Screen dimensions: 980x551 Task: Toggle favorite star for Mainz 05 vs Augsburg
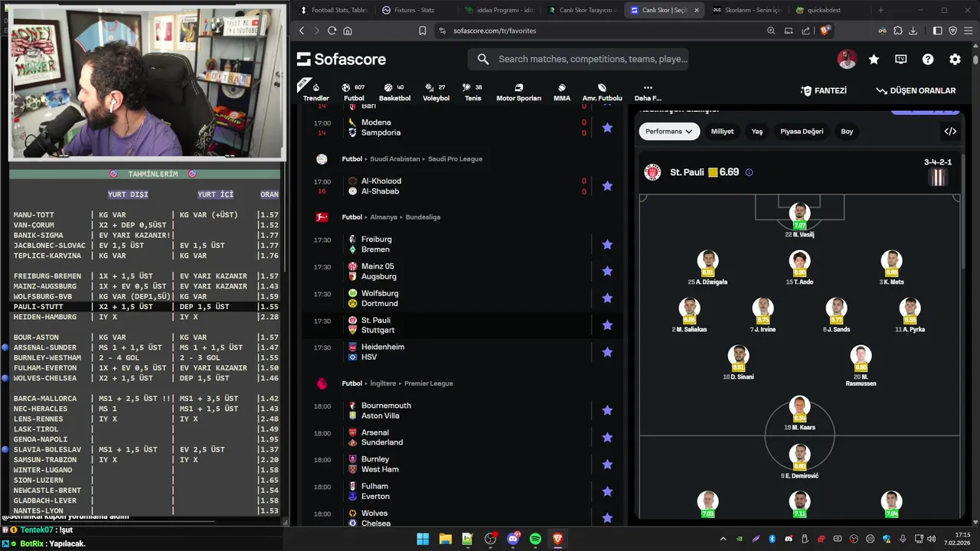(x=607, y=271)
